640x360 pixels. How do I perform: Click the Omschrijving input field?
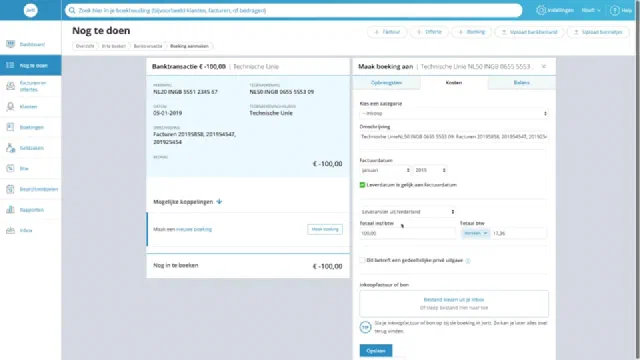click(x=454, y=137)
